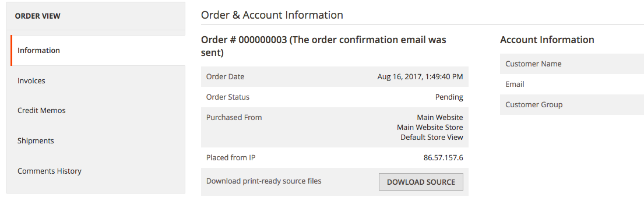The image size is (644, 218).
Task: Select the Order Date timestamp value
Action: point(420,77)
